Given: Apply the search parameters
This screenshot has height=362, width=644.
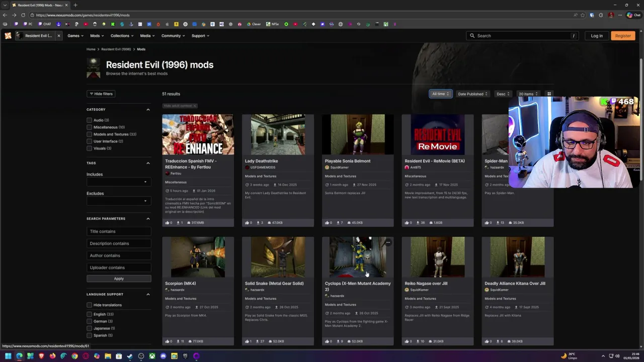Looking at the screenshot, I should point(119,279).
